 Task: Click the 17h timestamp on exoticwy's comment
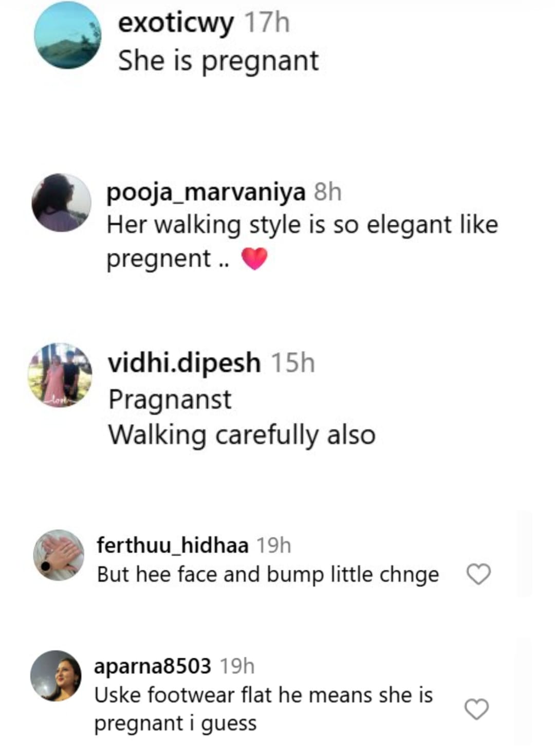[x=267, y=23]
